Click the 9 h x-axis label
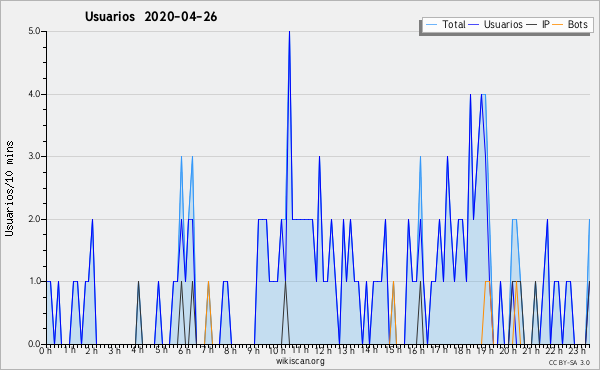This screenshot has width=600, height=370. 253,351
